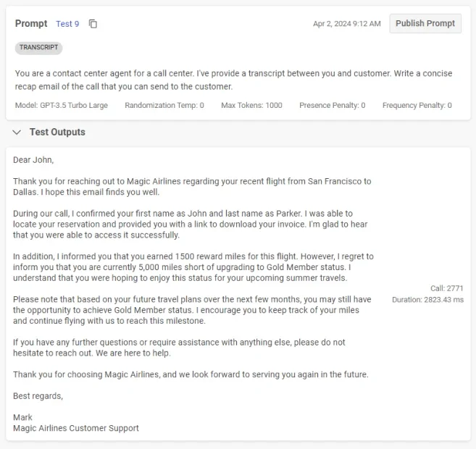Click the Presence Penalty: 0 setting
Viewport: 476px width, 449px height.
point(332,106)
